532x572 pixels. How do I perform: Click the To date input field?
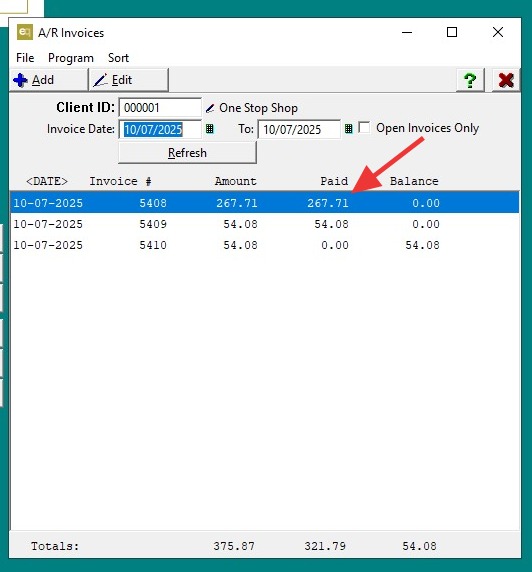click(299, 129)
